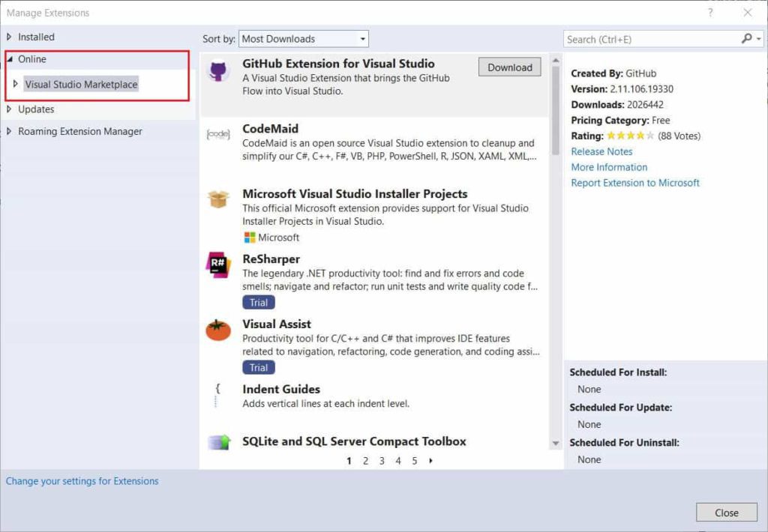Select SQLite and SQL Server Compact Toolbox

[354, 441]
